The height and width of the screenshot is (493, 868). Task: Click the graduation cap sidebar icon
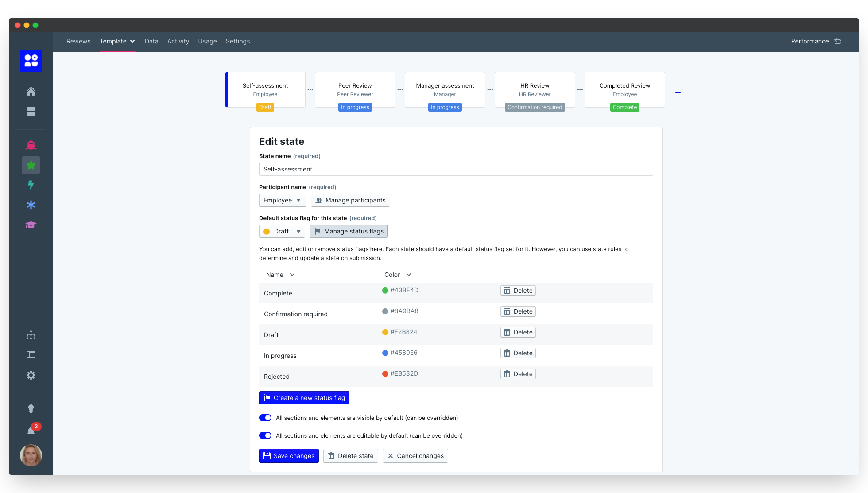click(x=31, y=225)
